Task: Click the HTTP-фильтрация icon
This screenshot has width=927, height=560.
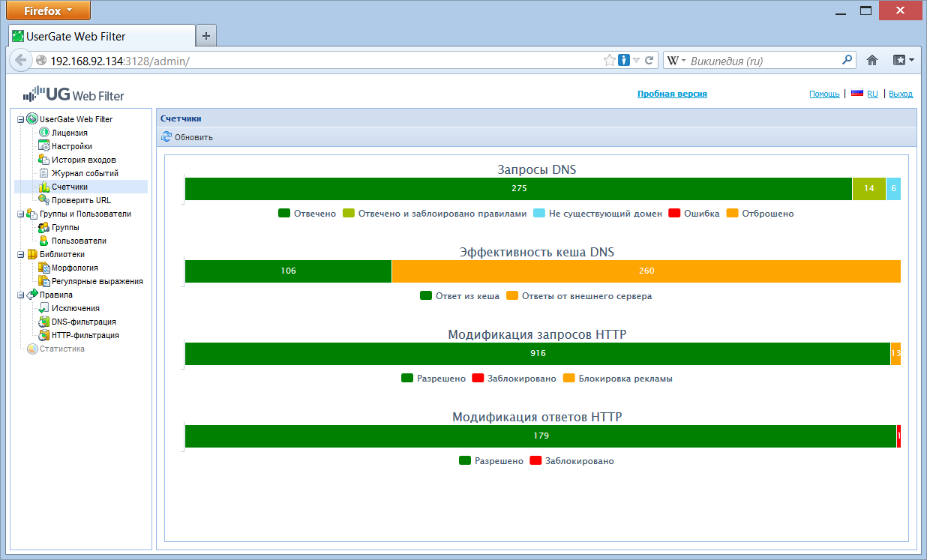Action: [43, 335]
